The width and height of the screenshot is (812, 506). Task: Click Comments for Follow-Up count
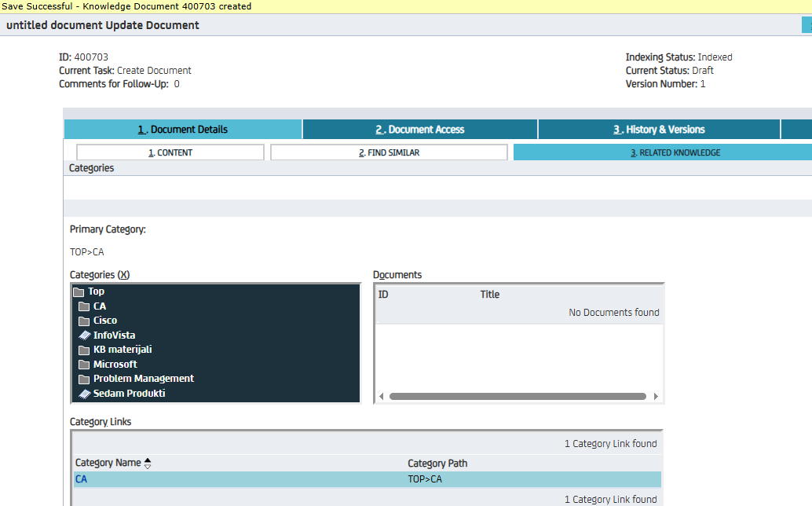coord(177,84)
